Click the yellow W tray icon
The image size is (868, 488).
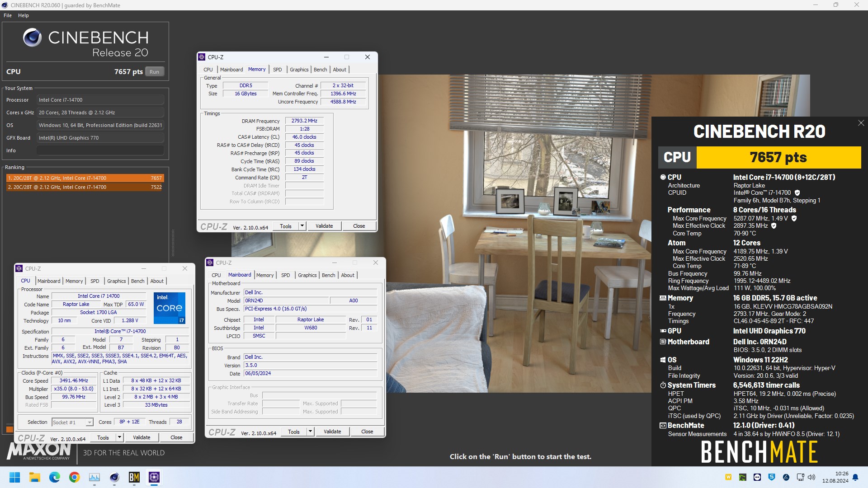(728, 477)
